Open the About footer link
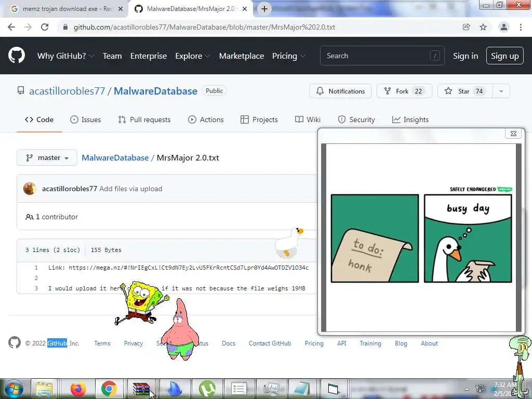532x399 pixels. pyautogui.click(x=429, y=343)
